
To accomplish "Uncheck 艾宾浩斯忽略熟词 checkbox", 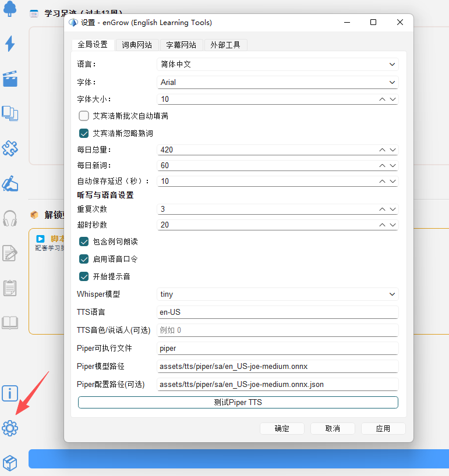I will pyautogui.click(x=84, y=133).
